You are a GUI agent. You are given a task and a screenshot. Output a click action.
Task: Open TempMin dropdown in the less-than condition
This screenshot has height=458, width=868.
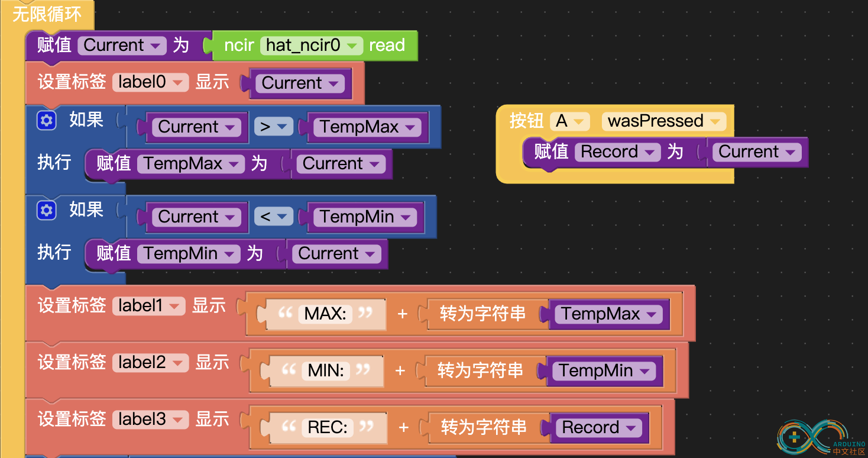(x=365, y=217)
